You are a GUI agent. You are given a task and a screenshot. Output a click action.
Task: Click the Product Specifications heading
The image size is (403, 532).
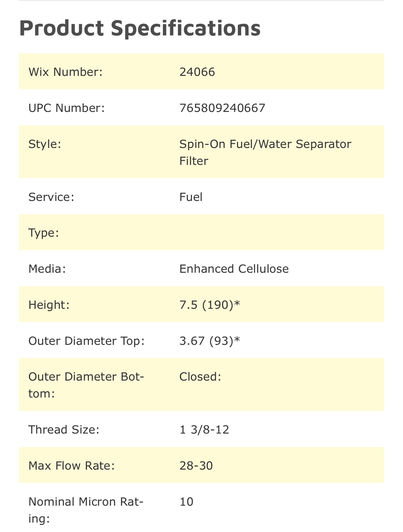pos(140,28)
